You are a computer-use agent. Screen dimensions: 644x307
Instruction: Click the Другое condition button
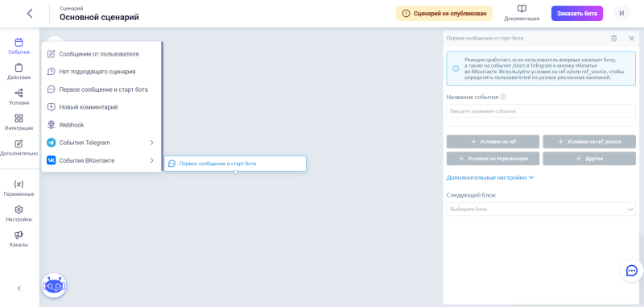pos(589,158)
